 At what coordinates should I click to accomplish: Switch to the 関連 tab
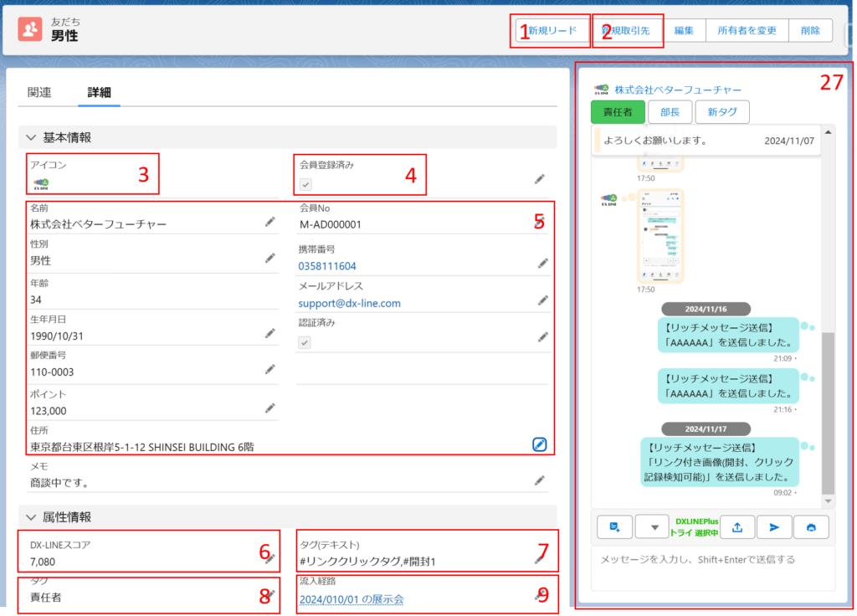39,92
